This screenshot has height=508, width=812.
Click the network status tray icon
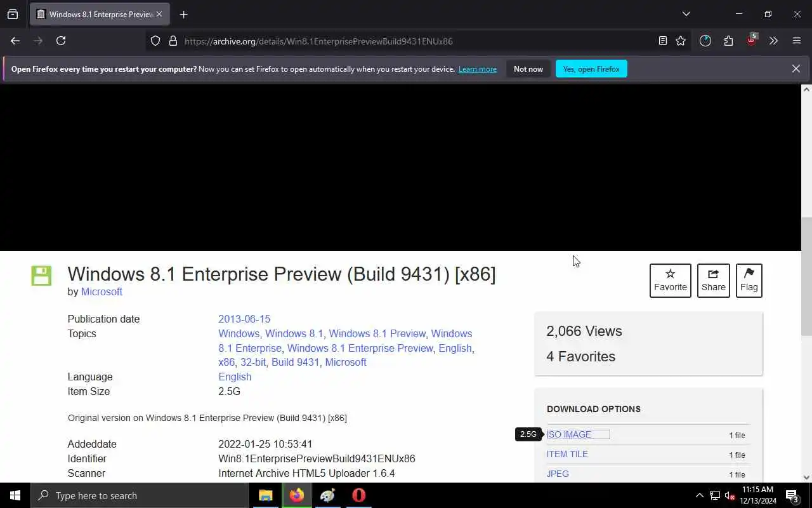(715, 495)
